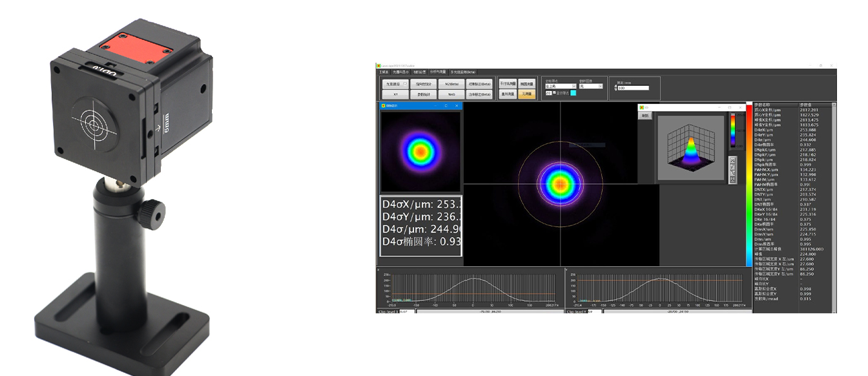Expand the dropdown showing 无
The height and width of the screenshot is (376, 868).
pos(590,86)
